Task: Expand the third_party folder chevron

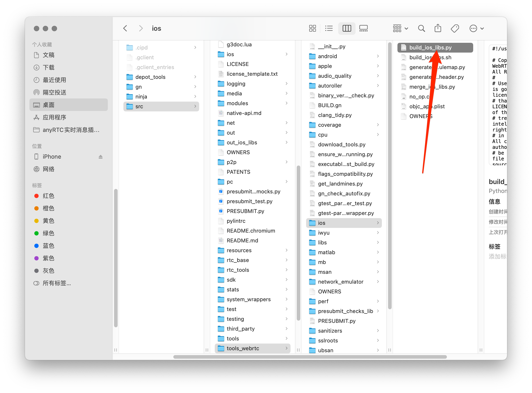Action: tap(286, 329)
